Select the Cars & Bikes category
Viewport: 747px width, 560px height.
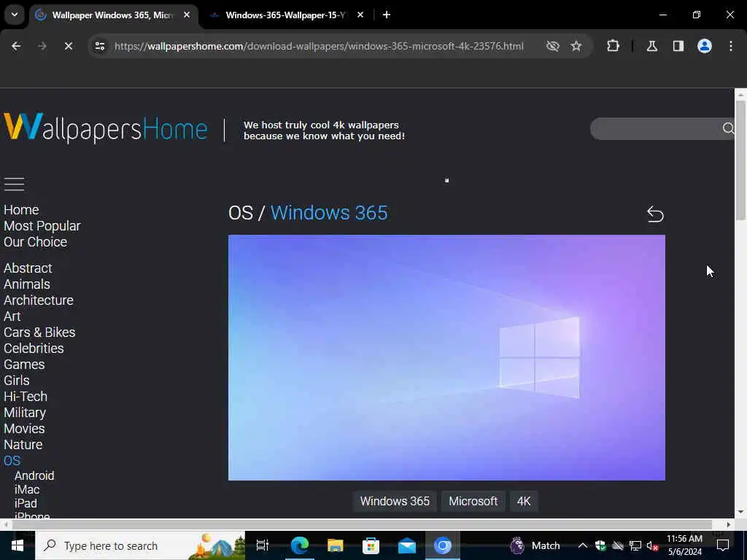click(39, 332)
